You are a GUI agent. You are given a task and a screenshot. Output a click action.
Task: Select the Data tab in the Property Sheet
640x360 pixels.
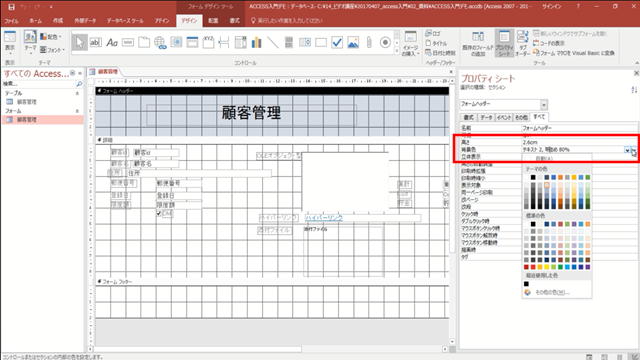pyautogui.click(x=486, y=118)
